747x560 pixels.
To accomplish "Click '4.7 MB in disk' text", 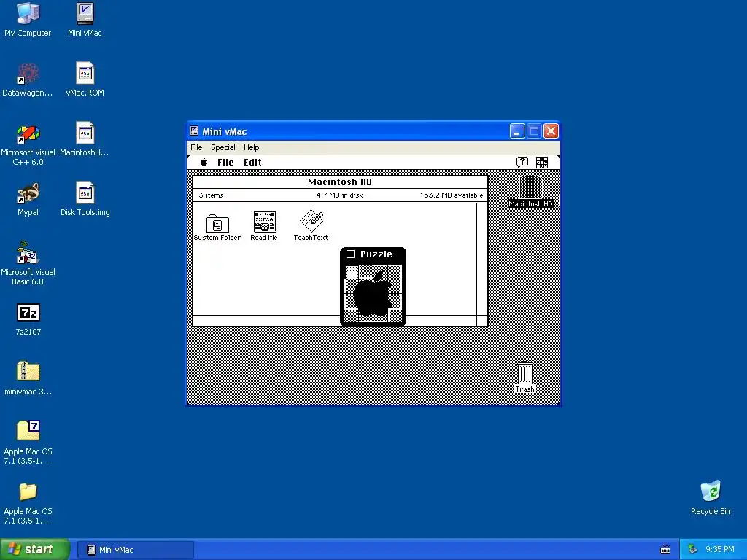I will click(339, 195).
